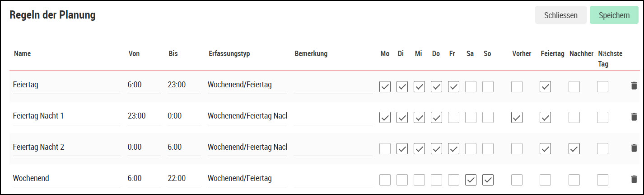
Task: Check Friday for Feiertag Nacht 1
Action: (453, 118)
